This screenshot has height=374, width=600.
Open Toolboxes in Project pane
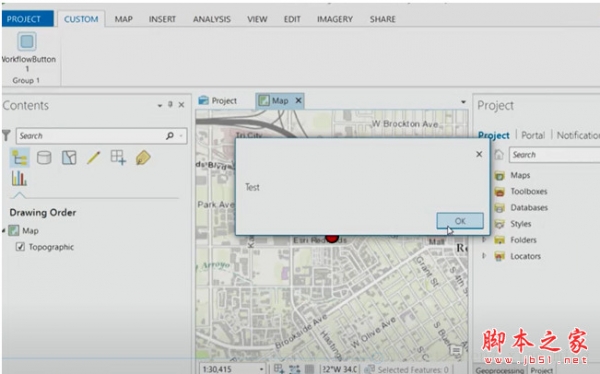(528, 191)
